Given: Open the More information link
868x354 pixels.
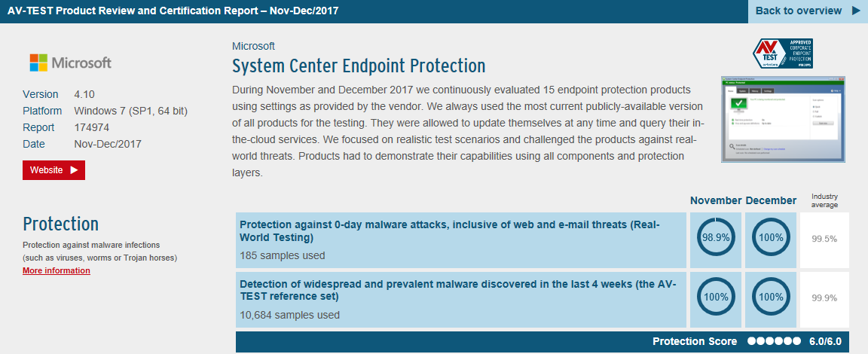Looking at the screenshot, I should 57,270.
